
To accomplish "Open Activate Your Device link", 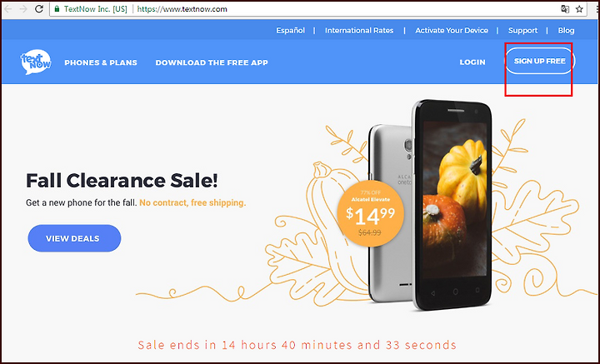I will click(x=452, y=31).
